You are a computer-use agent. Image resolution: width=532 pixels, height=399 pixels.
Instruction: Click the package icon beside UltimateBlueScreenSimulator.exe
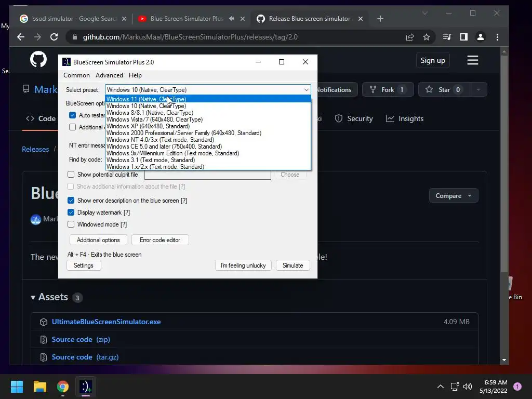(x=44, y=322)
